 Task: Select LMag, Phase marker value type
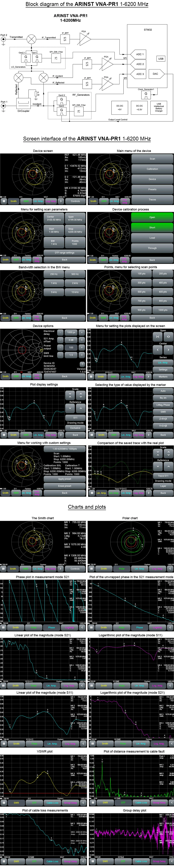(163, 405)
